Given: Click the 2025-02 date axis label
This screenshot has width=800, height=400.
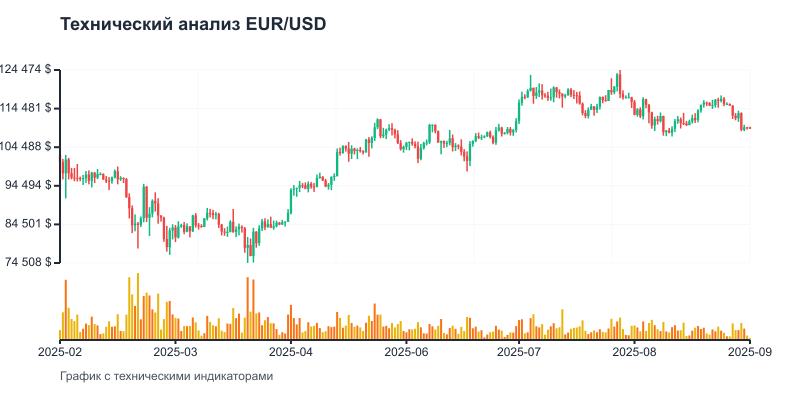Looking at the screenshot, I should (61, 352).
